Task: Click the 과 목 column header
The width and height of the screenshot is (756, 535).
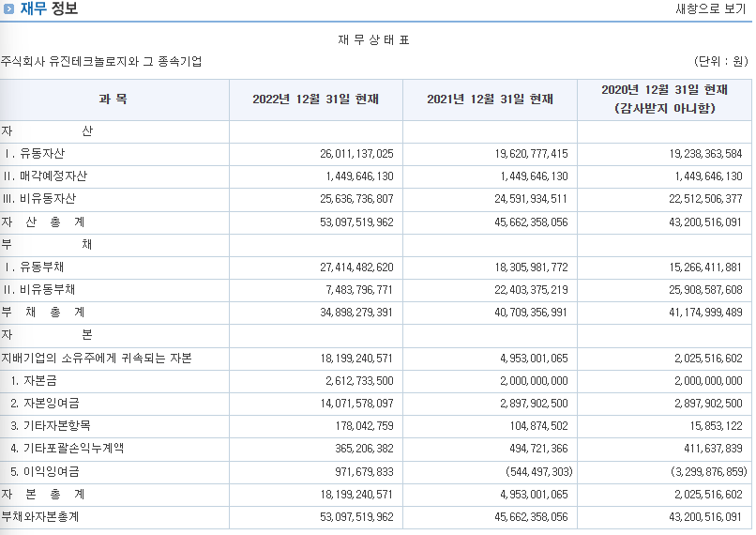Action: 113,99
